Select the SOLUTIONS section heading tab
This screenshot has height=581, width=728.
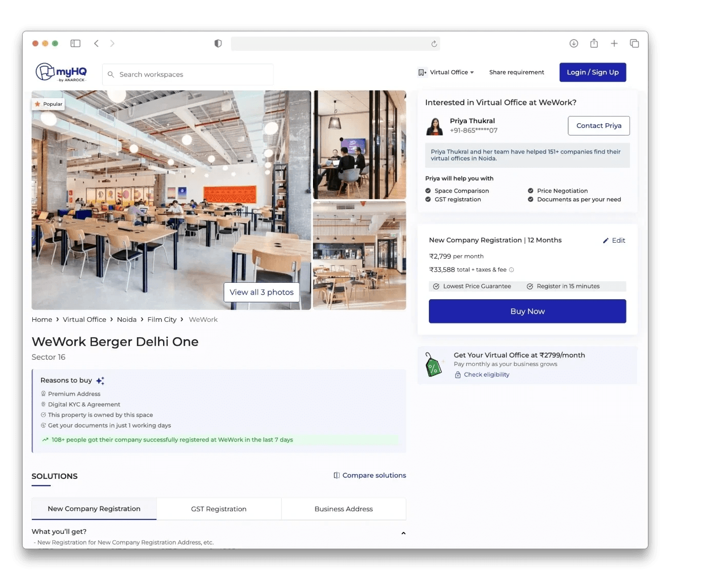(54, 477)
